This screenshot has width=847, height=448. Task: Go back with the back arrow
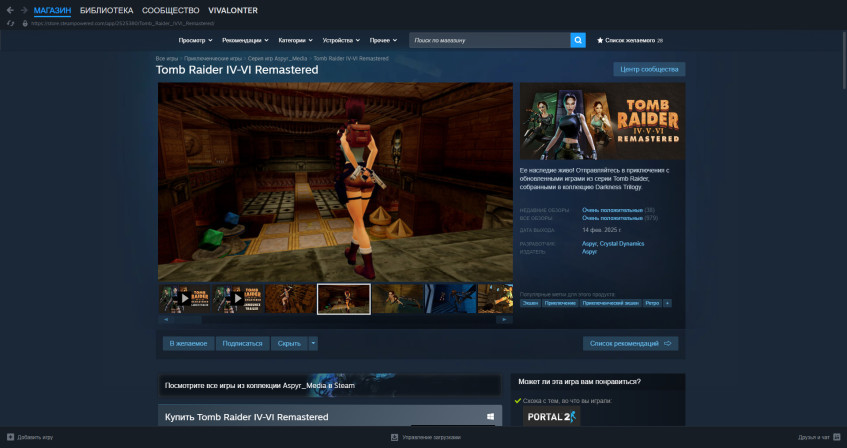click(10, 10)
